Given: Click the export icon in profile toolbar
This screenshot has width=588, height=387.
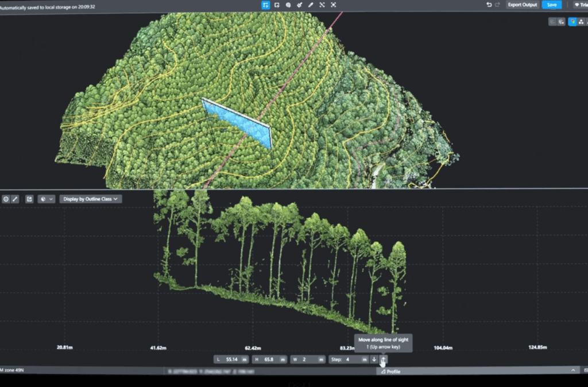Looking at the screenshot, I should tap(29, 199).
